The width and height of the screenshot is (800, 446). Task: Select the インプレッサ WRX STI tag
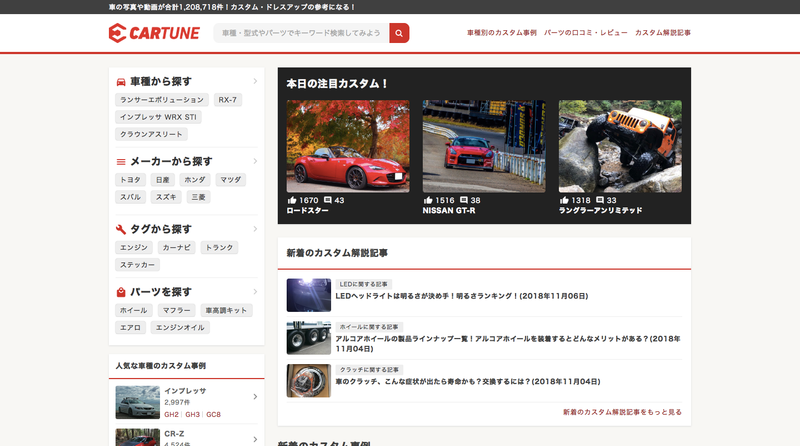[158, 117]
